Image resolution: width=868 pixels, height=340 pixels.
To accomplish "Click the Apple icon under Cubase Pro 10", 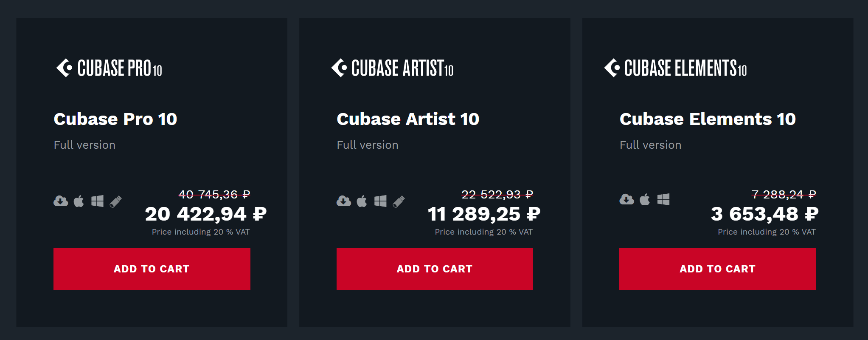I will pos(79,201).
